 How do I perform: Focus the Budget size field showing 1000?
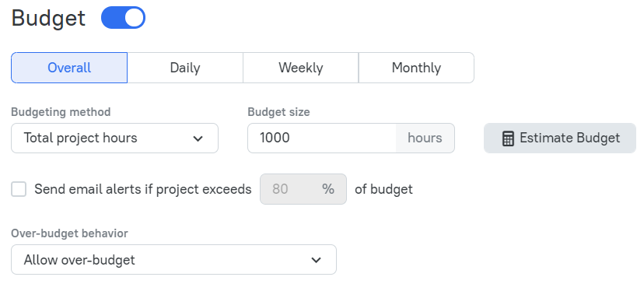coord(322,138)
